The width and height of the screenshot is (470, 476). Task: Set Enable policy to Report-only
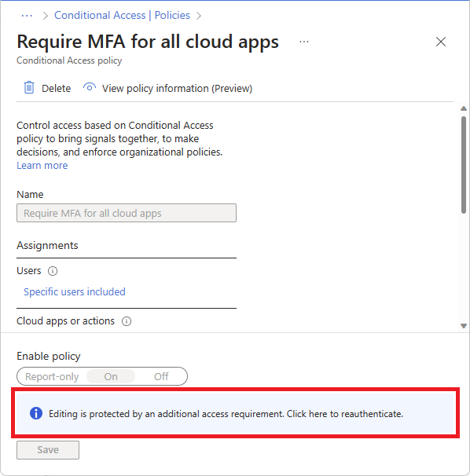(52, 376)
